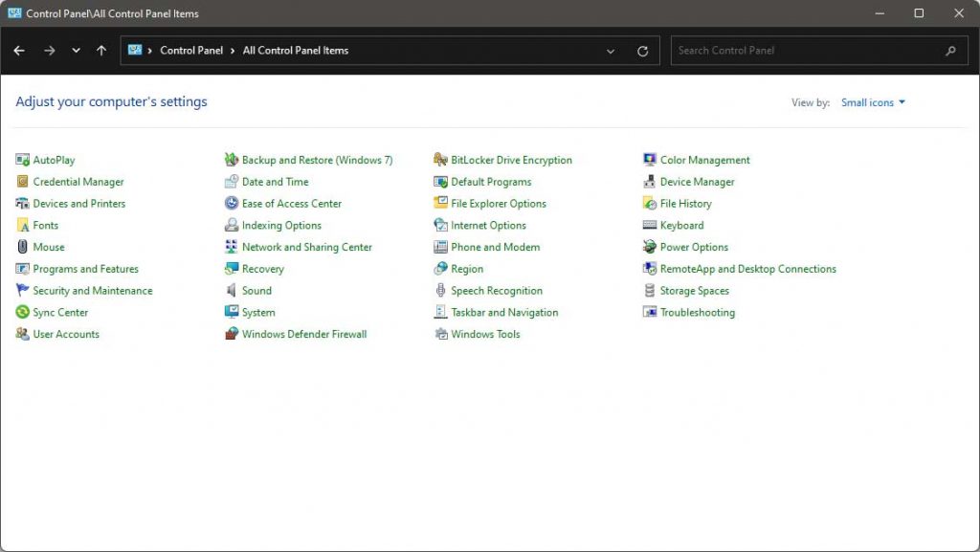Open the System icon
The image size is (980, 552).
pos(232,312)
